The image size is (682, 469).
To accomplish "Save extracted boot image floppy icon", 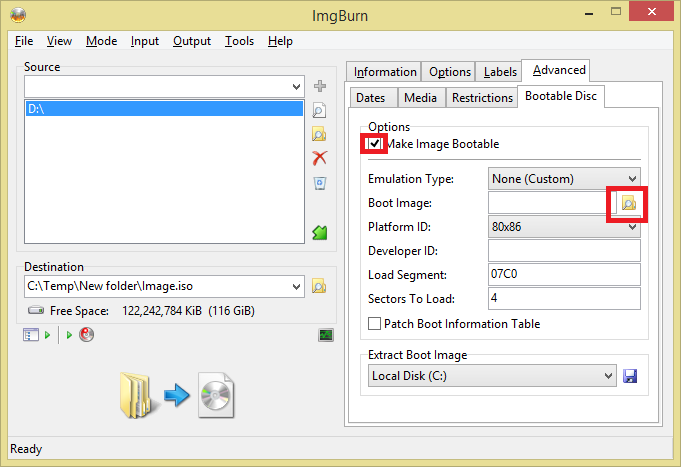I will [630, 376].
